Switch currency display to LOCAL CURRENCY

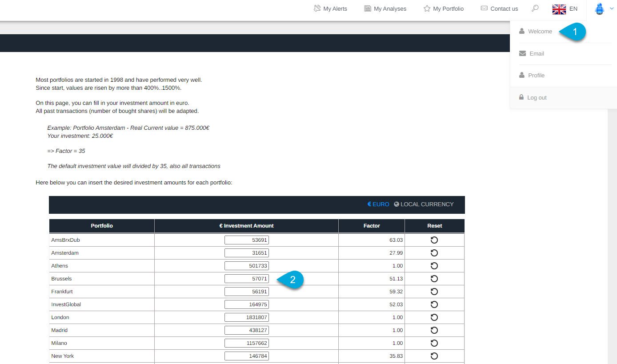(x=424, y=204)
